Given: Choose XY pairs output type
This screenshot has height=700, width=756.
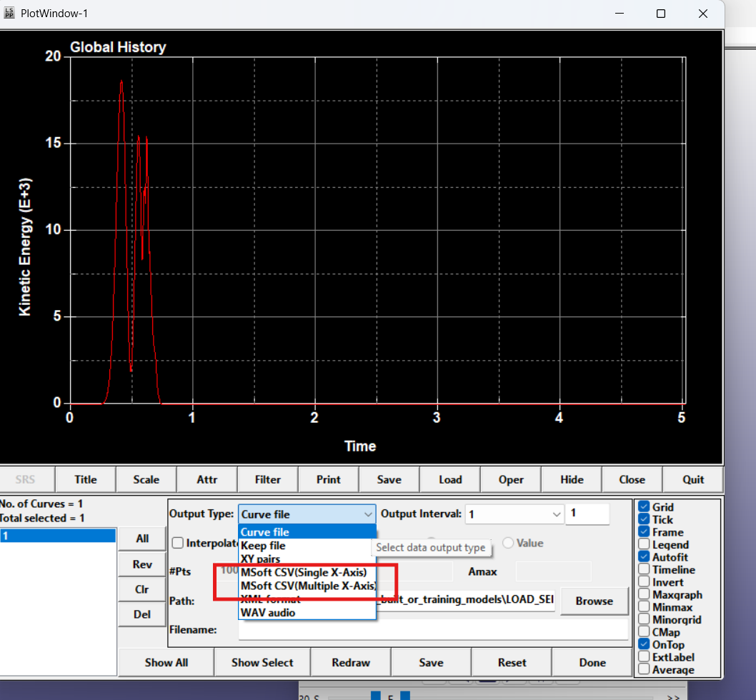Looking at the screenshot, I should pos(261,559).
